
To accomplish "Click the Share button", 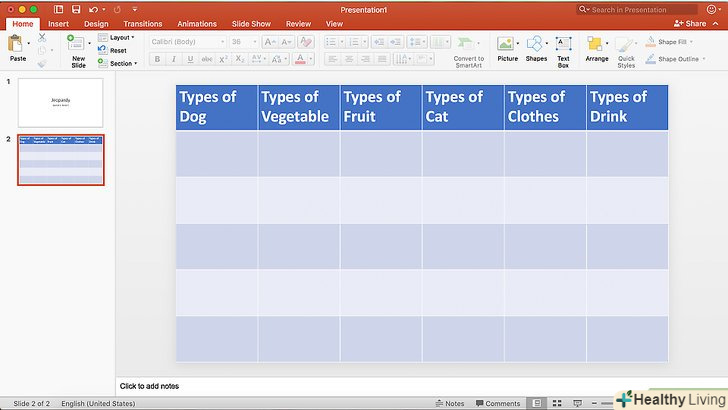I will (x=692, y=23).
